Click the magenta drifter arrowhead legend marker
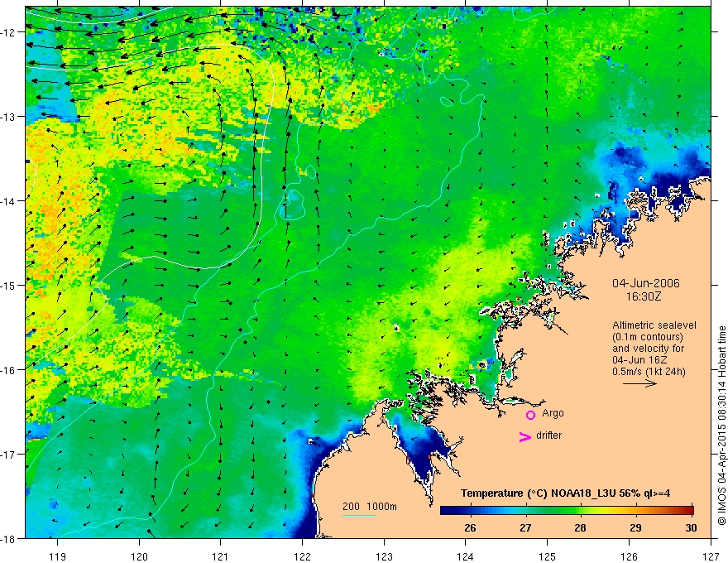 pyautogui.click(x=525, y=436)
